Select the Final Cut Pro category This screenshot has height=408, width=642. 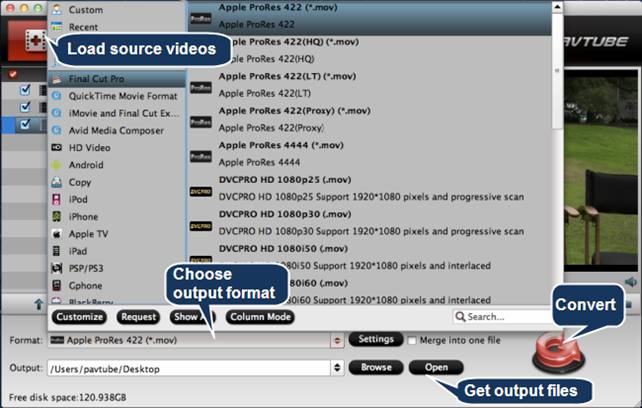pyautogui.click(x=117, y=79)
